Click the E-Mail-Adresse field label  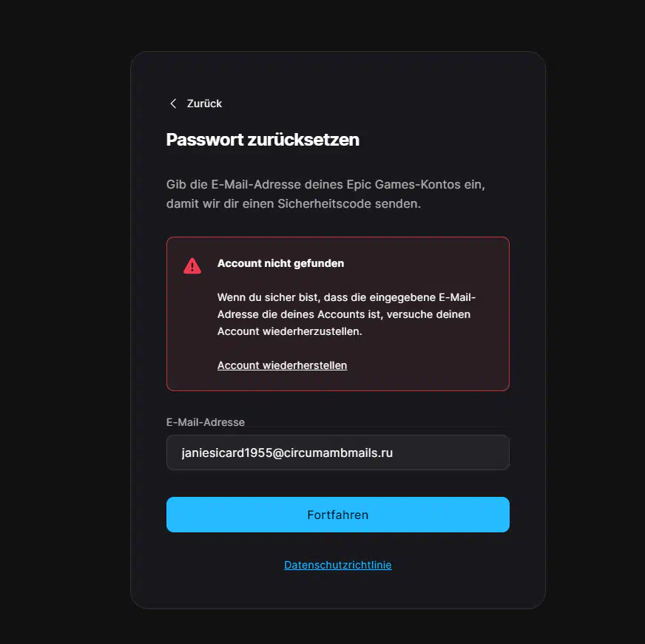(x=206, y=422)
